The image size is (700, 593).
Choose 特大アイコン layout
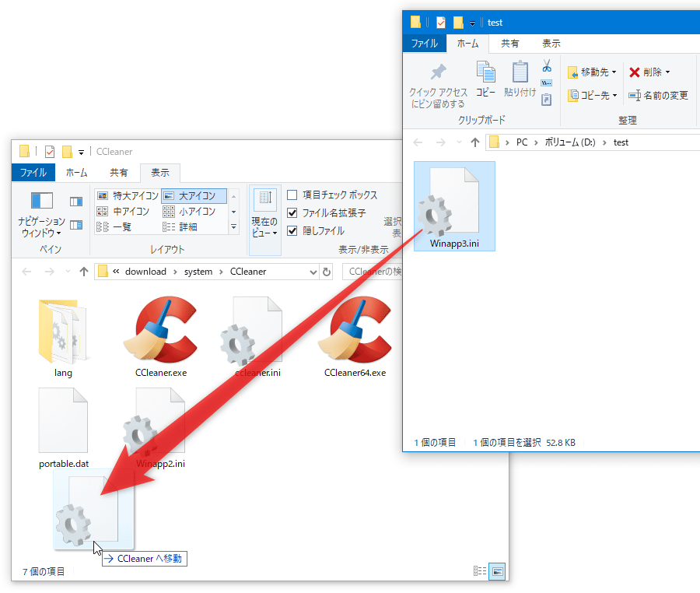[x=128, y=195]
